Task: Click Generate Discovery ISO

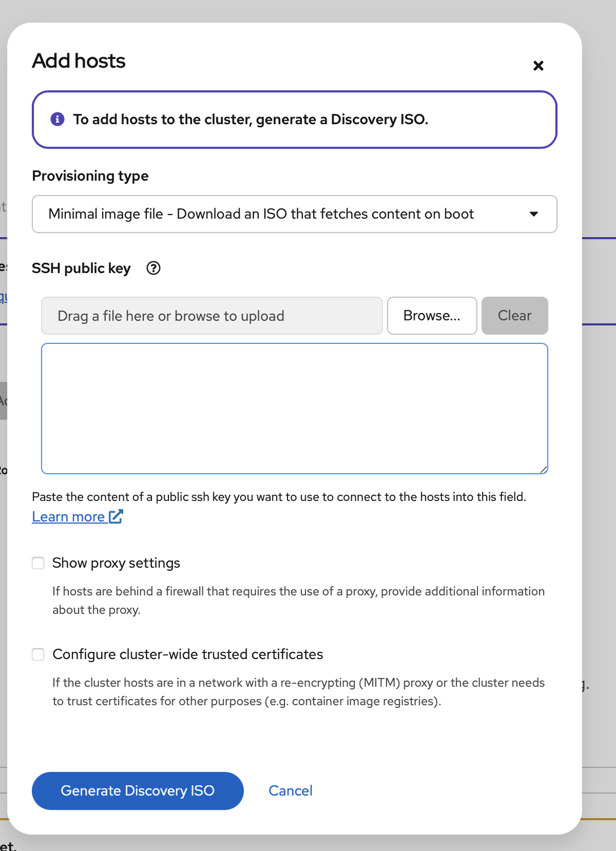Action: point(138,790)
